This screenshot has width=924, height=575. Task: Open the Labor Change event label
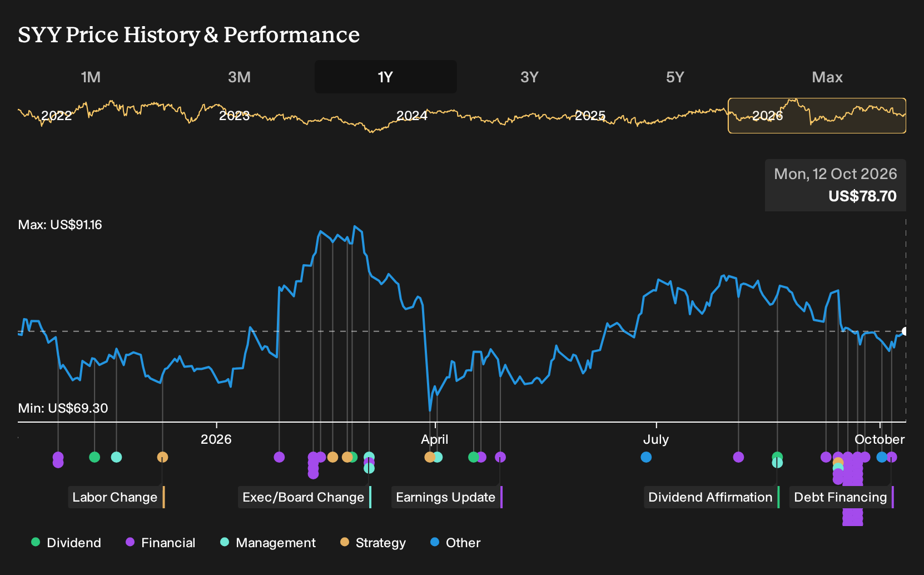(x=116, y=497)
